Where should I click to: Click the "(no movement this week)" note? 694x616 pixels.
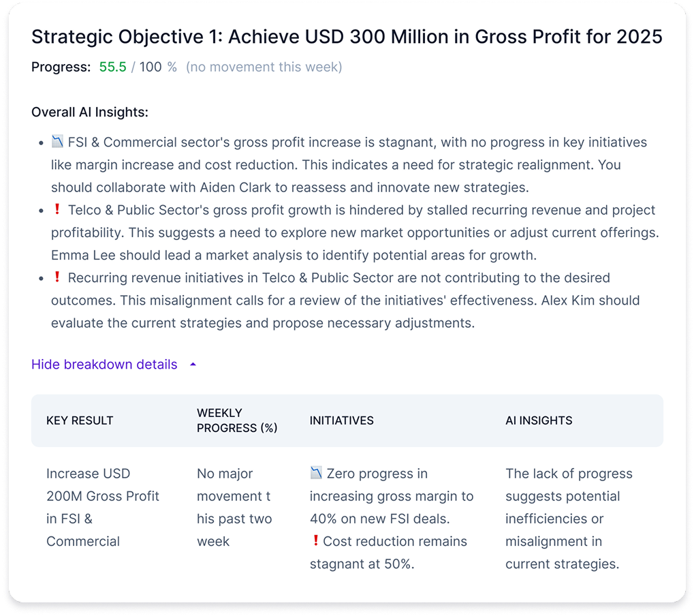pyautogui.click(x=264, y=67)
